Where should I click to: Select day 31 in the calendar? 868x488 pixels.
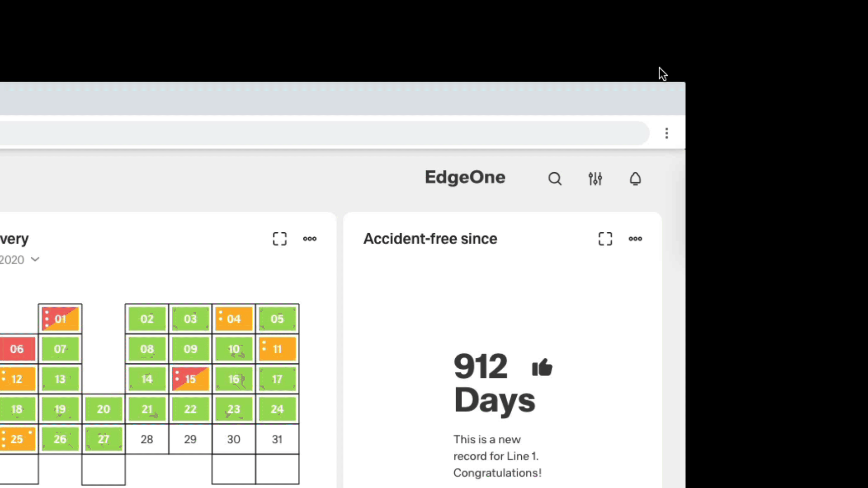coord(277,439)
